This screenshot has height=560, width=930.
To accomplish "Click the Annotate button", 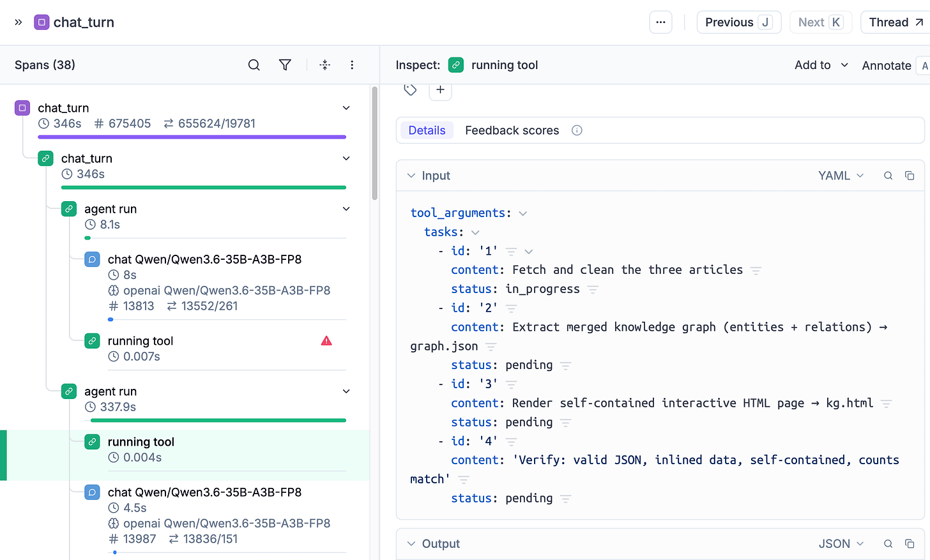I will coord(887,66).
